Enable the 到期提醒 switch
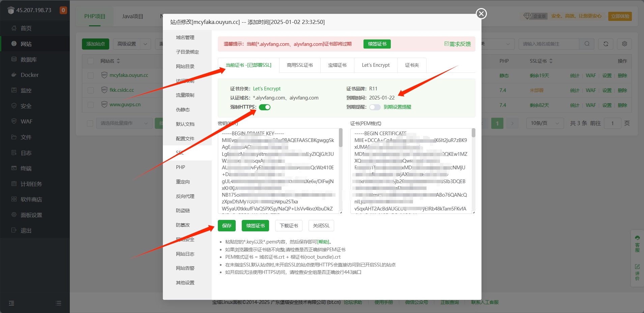Image resolution: width=644 pixels, height=313 pixels. (375, 107)
